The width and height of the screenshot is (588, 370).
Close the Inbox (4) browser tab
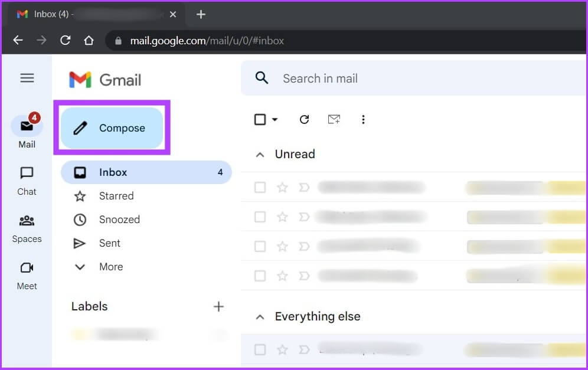coord(173,14)
